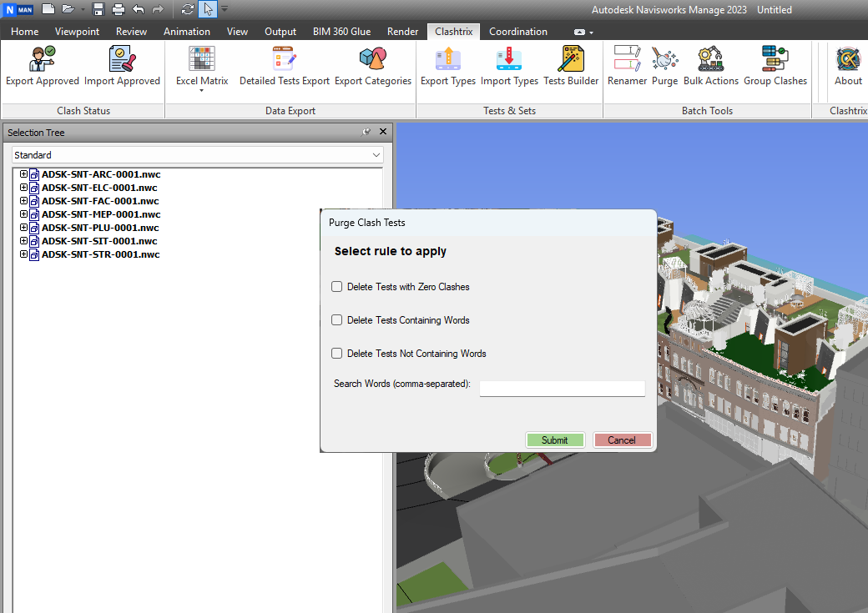Open Excel Matrix dropdown arrow
The image size is (868, 613).
[x=201, y=91]
